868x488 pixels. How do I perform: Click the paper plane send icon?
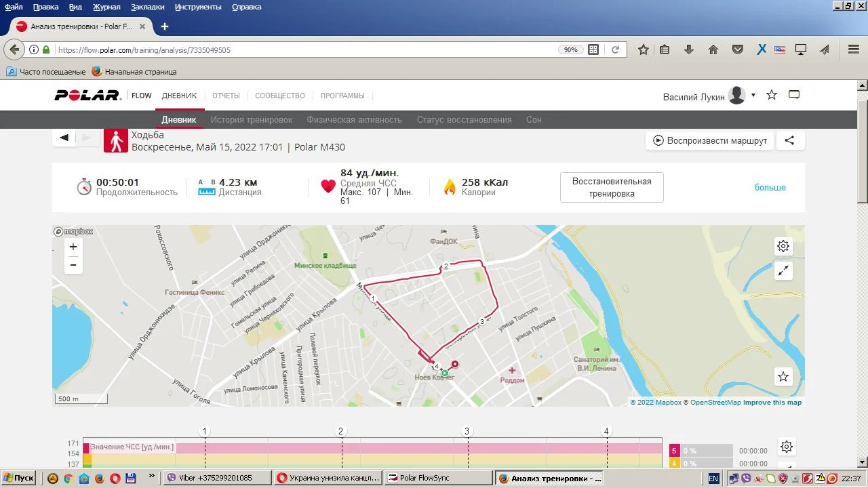(x=825, y=49)
